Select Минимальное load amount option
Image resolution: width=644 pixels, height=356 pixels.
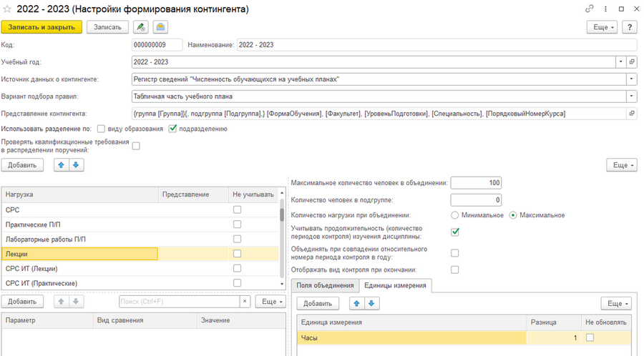point(454,215)
